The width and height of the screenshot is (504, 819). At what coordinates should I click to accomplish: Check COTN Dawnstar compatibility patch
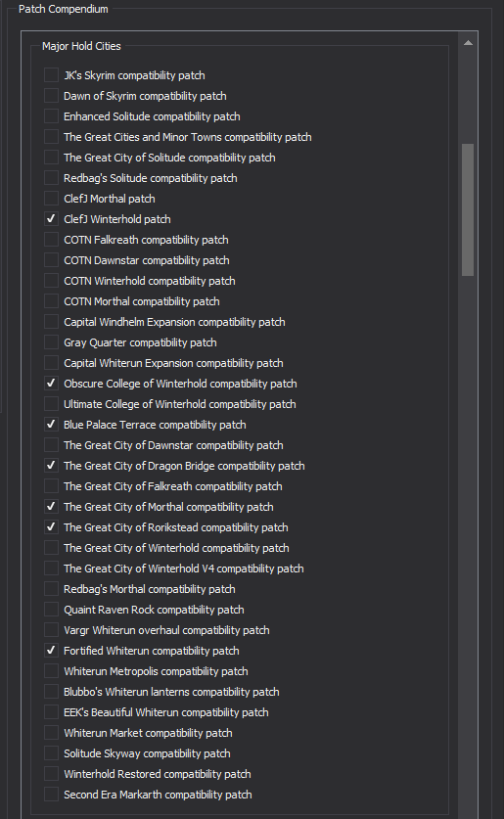coord(51,260)
